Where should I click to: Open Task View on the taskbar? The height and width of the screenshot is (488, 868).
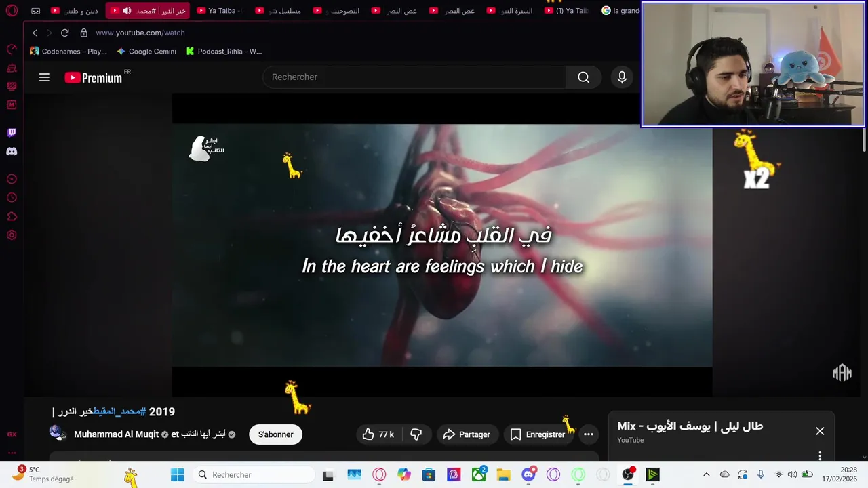[x=328, y=474]
